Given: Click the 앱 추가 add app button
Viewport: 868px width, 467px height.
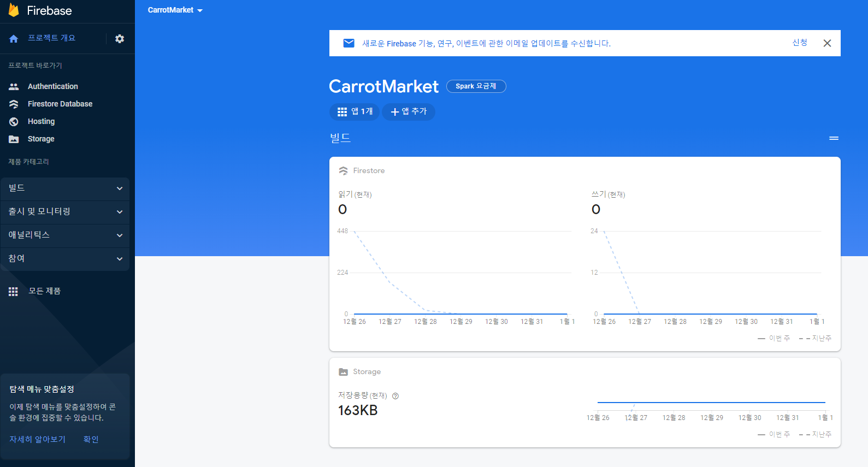Looking at the screenshot, I should (409, 112).
